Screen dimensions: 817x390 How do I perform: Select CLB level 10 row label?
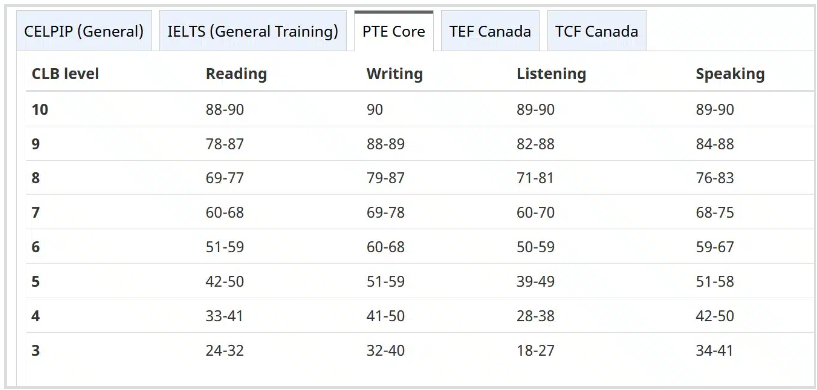(x=40, y=109)
